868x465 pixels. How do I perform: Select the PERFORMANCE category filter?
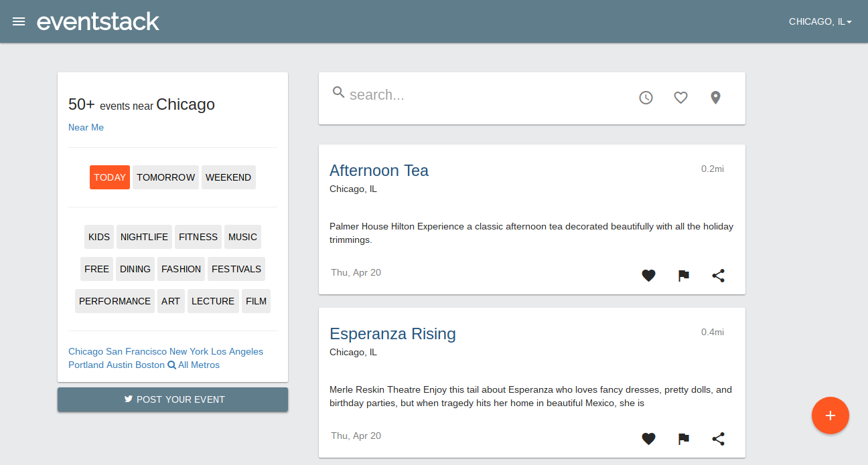click(x=115, y=300)
